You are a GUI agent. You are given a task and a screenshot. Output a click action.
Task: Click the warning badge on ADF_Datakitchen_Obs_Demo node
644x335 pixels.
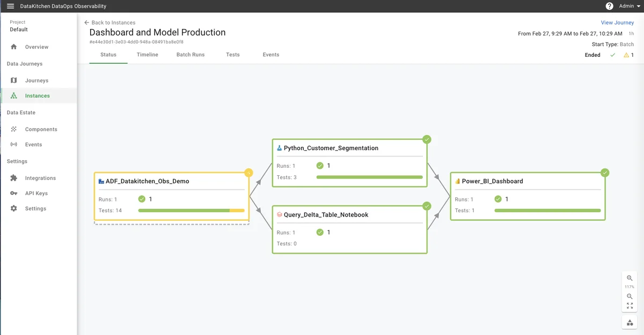click(x=248, y=173)
